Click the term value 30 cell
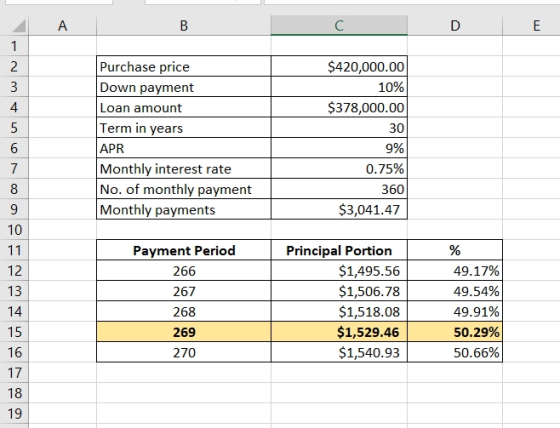560x428 pixels. (x=339, y=128)
